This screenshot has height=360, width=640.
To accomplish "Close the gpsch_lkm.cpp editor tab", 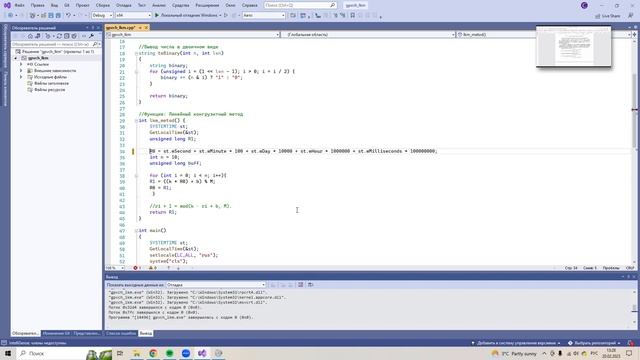I will coord(146,27).
